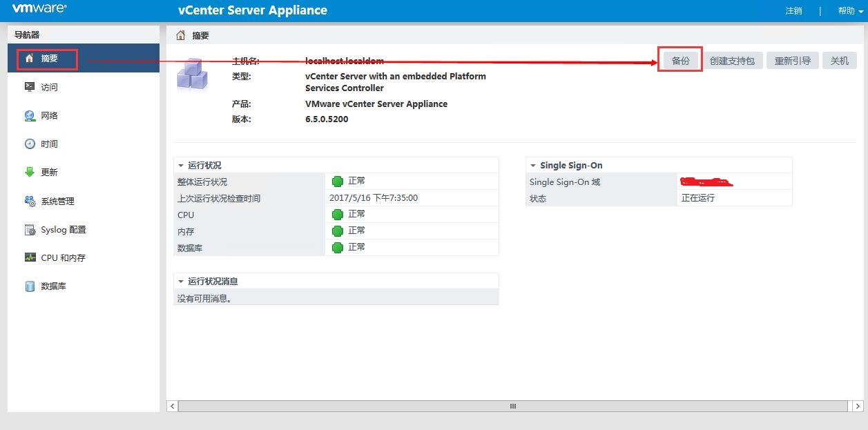Click the database cylinder icon for 数据库
The image size is (868, 430).
coord(30,286)
